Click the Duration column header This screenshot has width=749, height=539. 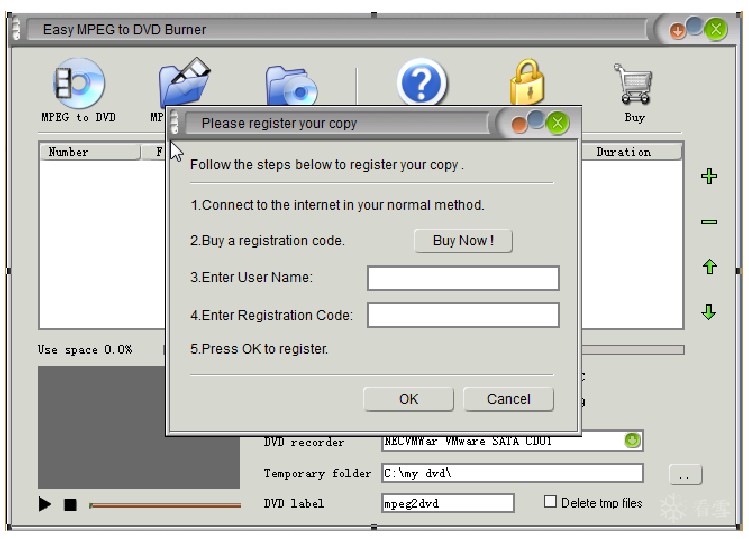(631, 152)
